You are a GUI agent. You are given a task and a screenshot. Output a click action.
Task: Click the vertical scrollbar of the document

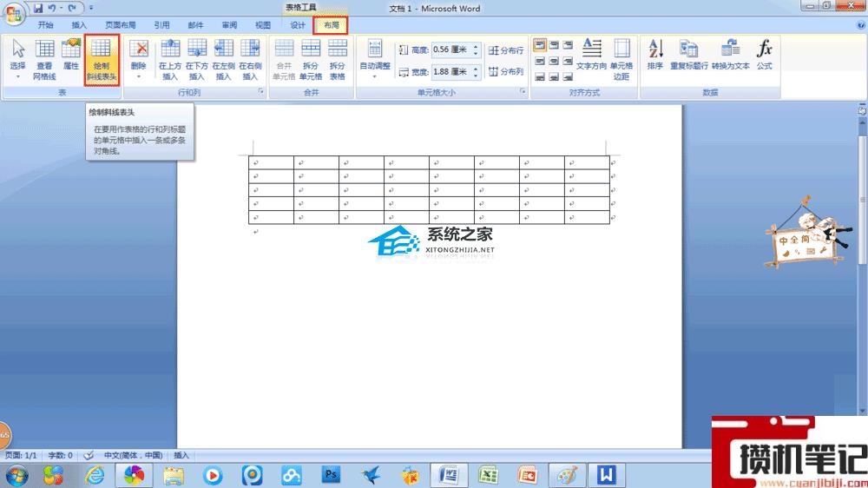tap(862, 200)
